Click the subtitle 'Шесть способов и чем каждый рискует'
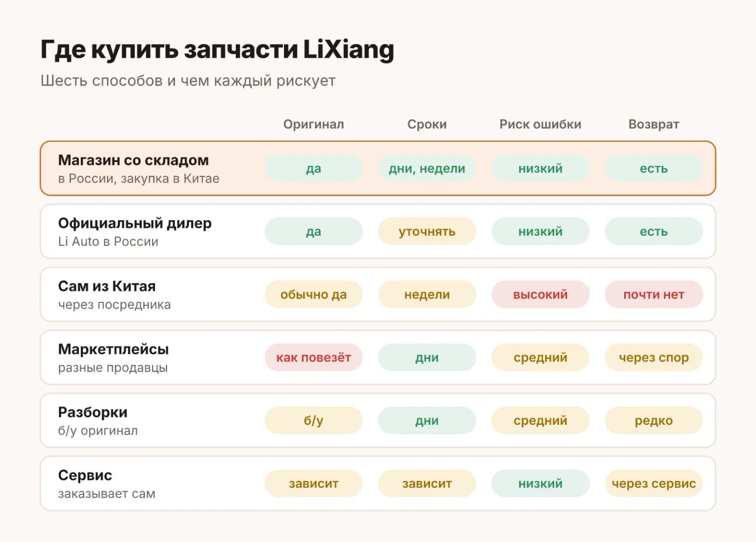This screenshot has width=756, height=542. (188, 81)
